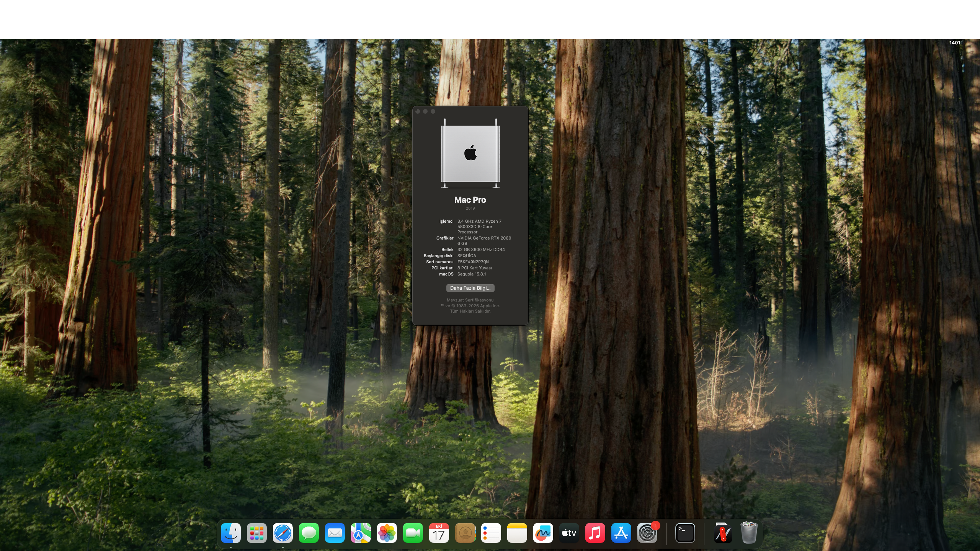Image resolution: width=980 pixels, height=551 pixels.
Task: Launch Freeform from the Dock
Action: (543, 533)
